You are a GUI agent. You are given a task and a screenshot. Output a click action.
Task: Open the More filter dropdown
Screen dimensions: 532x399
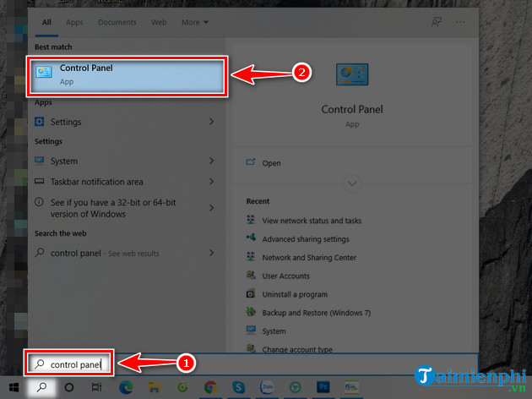coord(195,23)
